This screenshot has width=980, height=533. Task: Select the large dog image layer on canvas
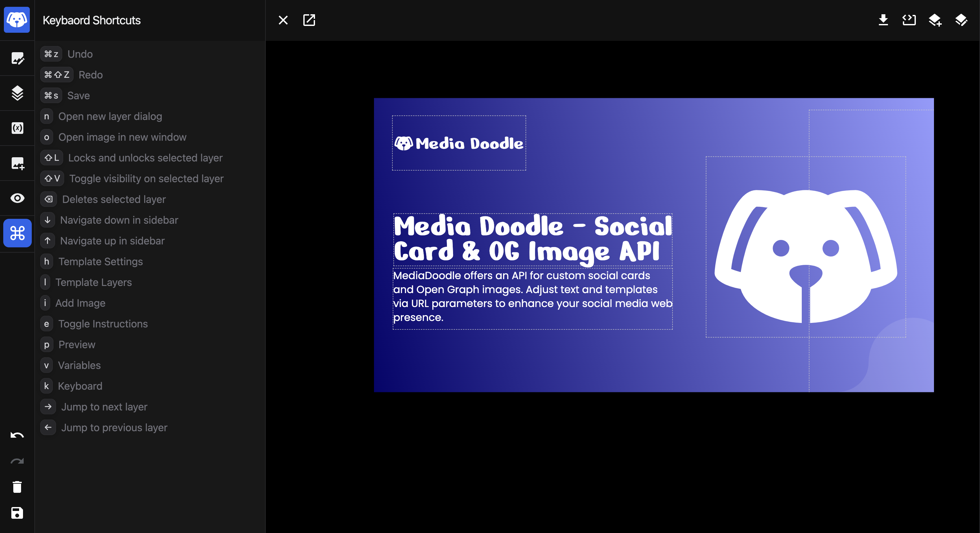coord(806,247)
